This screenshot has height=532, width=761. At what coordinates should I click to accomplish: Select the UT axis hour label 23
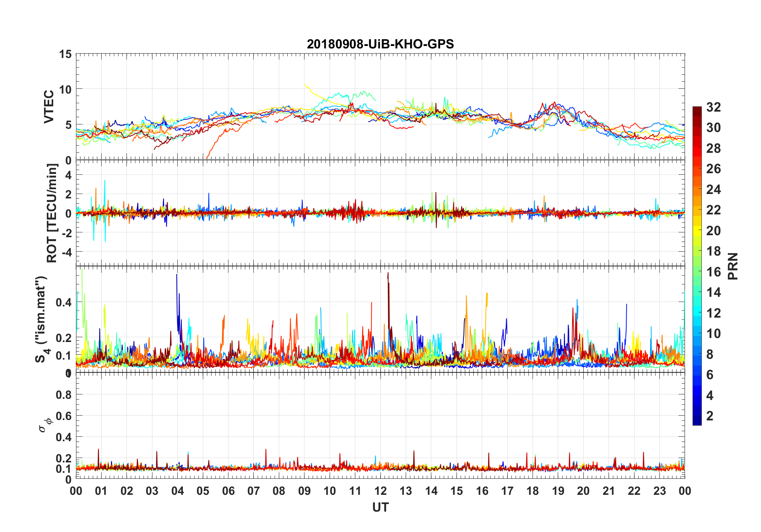660,491
